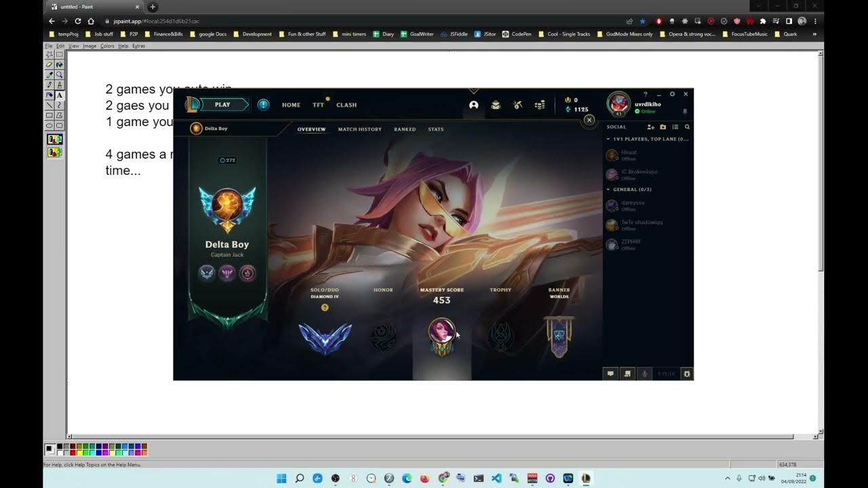Pick the Eraser tool in Paint
Screen dimensions: 868x488
(50, 64)
